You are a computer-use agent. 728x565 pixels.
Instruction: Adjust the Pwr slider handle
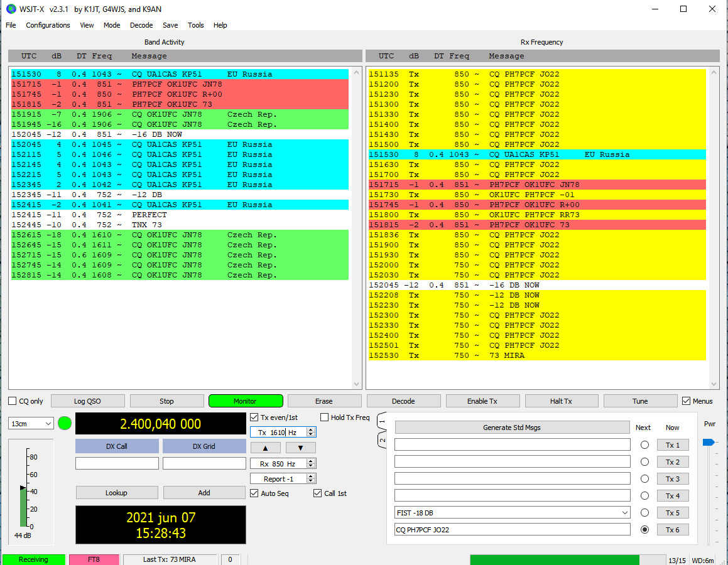click(x=709, y=443)
